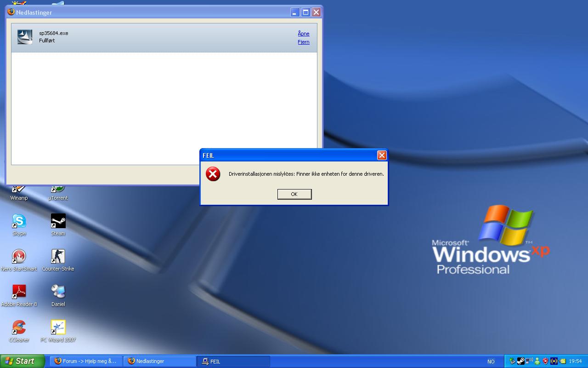Open the Steam desktop shortcut
Screen dimensions: 588x368
58,225
